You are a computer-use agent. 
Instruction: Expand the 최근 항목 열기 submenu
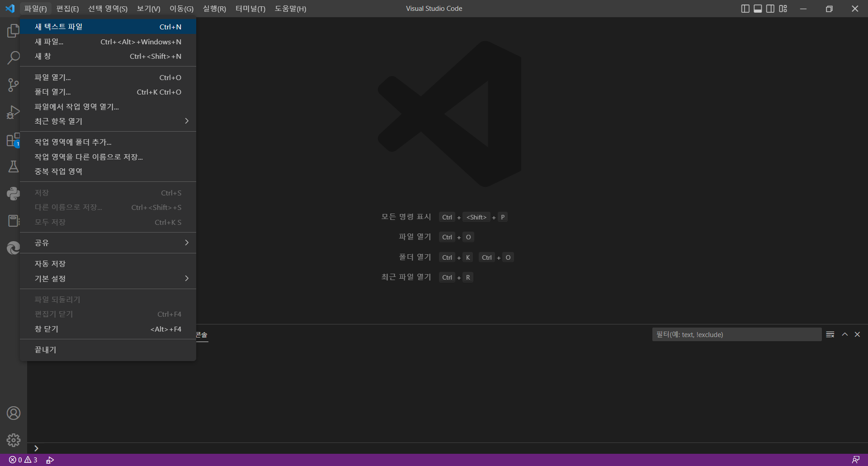(108, 121)
